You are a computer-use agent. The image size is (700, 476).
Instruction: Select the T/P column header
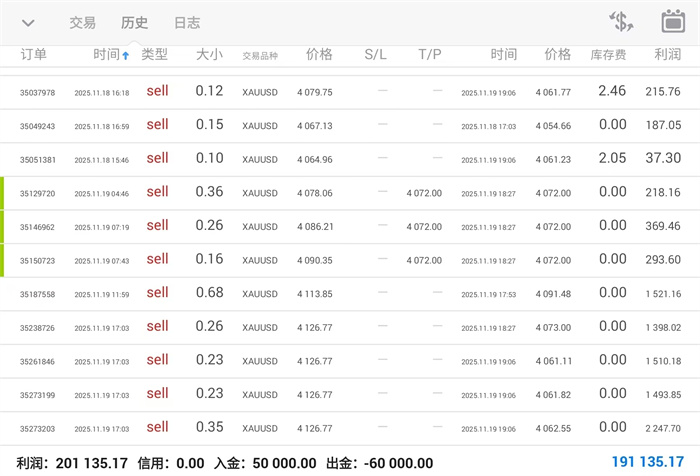(429, 55)
